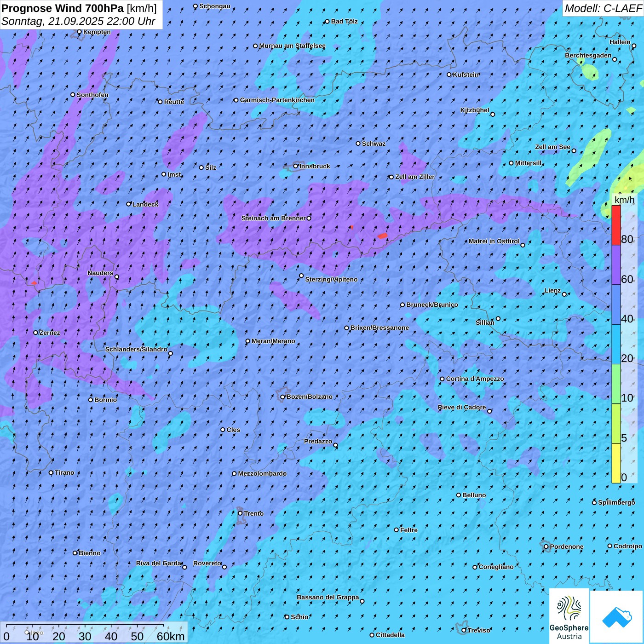Viewport: 644px width, 644px height.
Task: Click the Bassano del Grappa label
Action: [x=328, y=597]
